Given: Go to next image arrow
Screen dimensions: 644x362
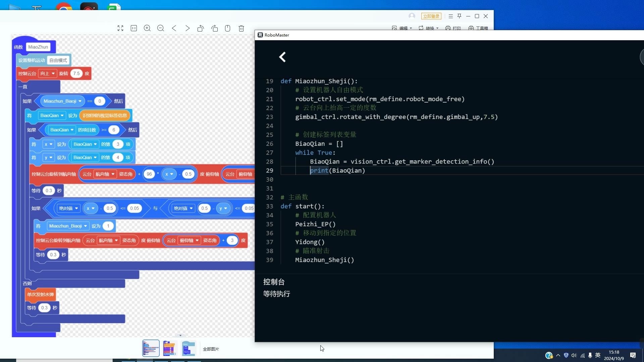Looking at the screenshot, I should click(187, 28).
